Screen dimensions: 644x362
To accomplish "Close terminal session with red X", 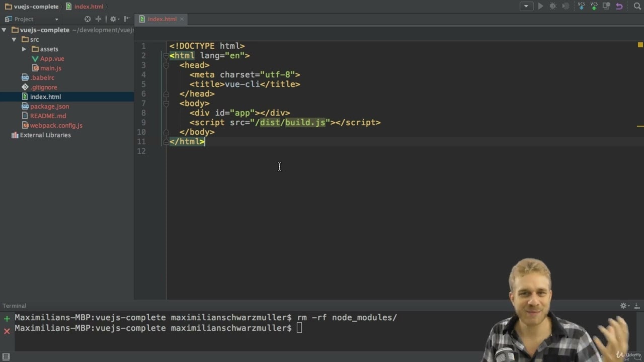I will pyautogui.click(x=7, y=331).
